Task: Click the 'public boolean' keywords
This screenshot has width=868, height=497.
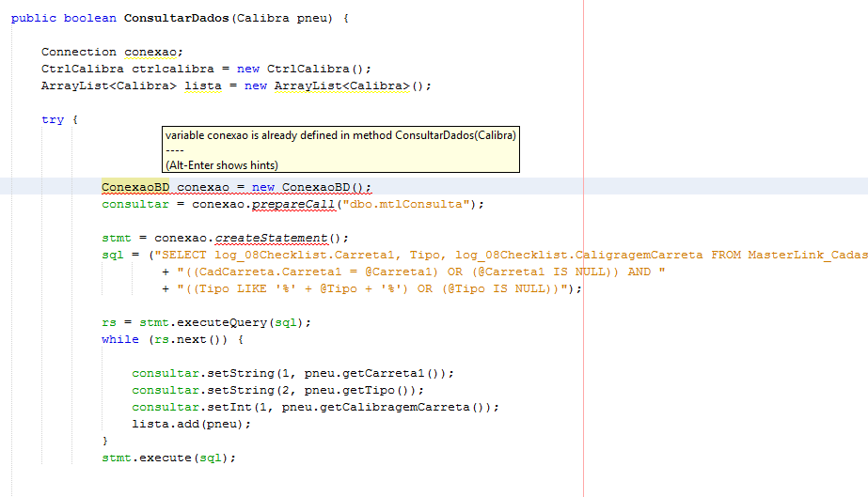Action: 64,18
